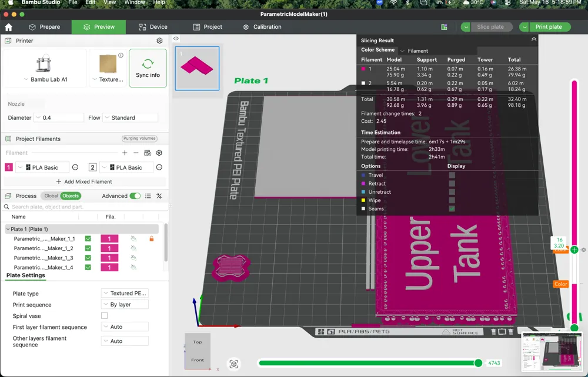Click the assembly view icon near Slice plate
This screenshot has height=377, width=588.
click(444, 27)
